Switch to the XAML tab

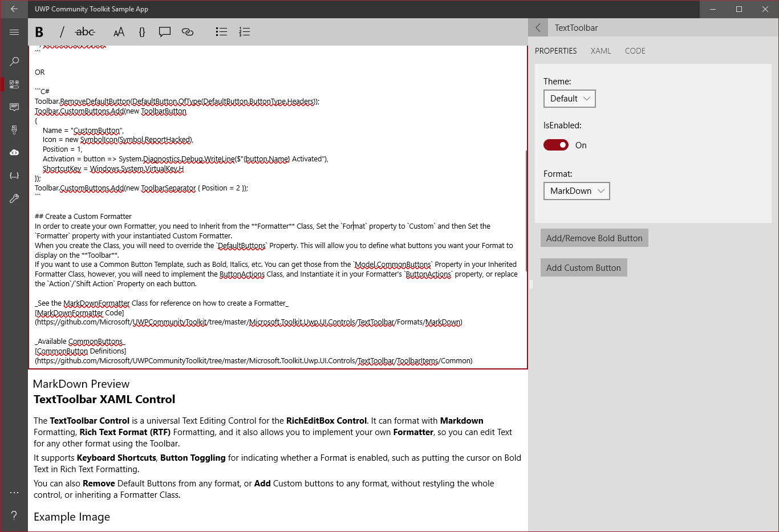click(601, 51)
